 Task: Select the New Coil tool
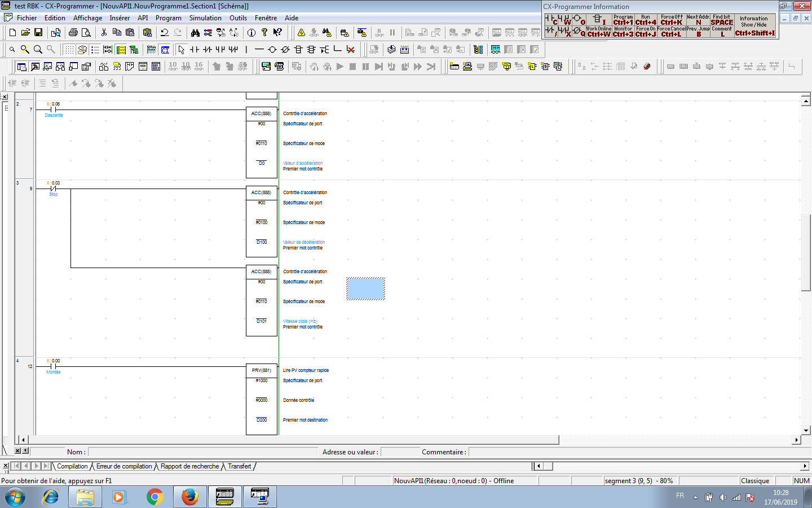point(272,50)
